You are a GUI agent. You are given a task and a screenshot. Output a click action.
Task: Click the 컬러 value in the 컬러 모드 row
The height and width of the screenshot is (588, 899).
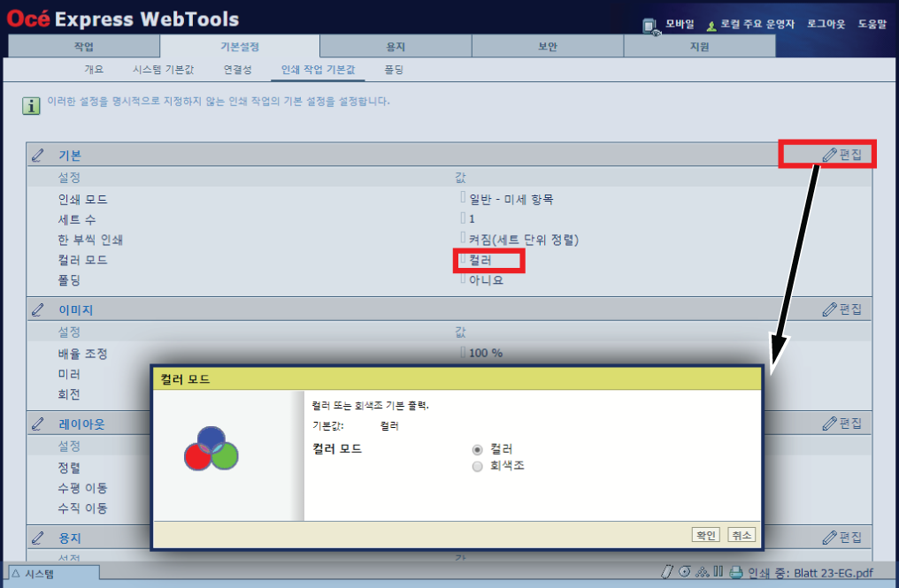click(480, 260)
